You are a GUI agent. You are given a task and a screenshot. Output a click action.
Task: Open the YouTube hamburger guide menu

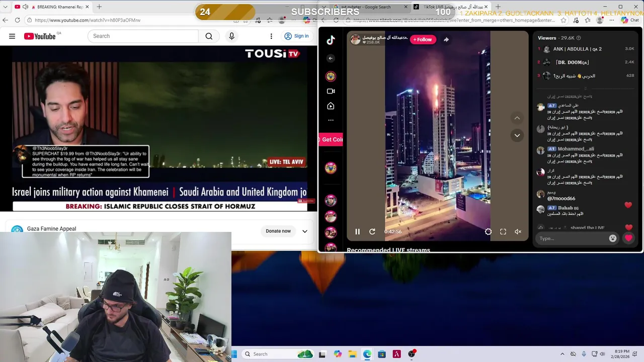point(12,36)
